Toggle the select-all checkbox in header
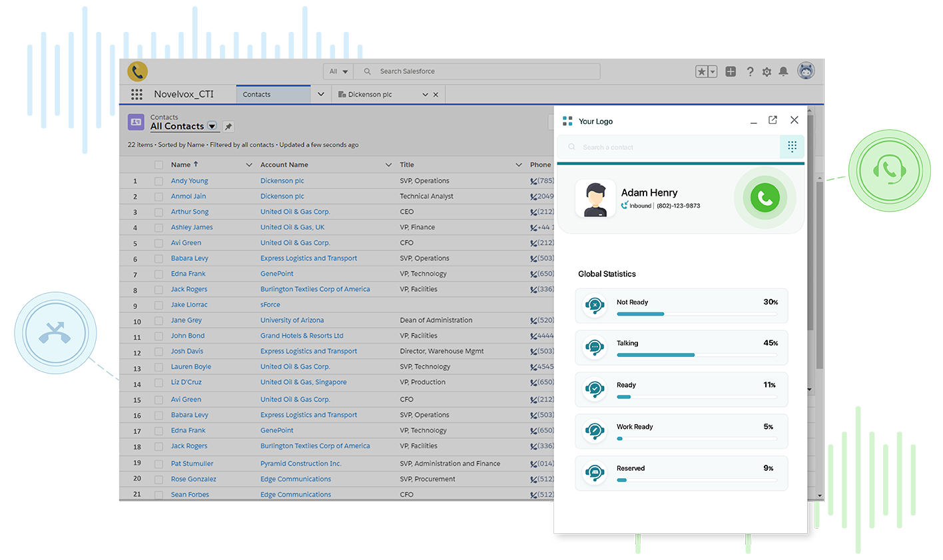The height and width of the screenshot is (560, 943). 158,165
